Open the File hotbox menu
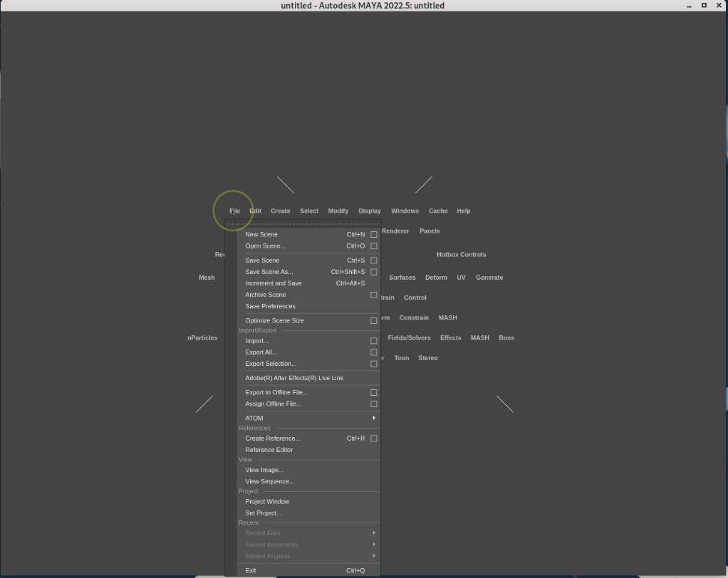This screenshot has width=728, height=578. tap(234, 211)
